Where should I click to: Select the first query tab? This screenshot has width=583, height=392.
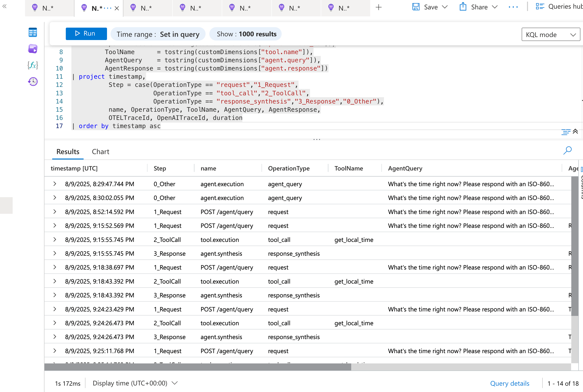pos(49,8)
